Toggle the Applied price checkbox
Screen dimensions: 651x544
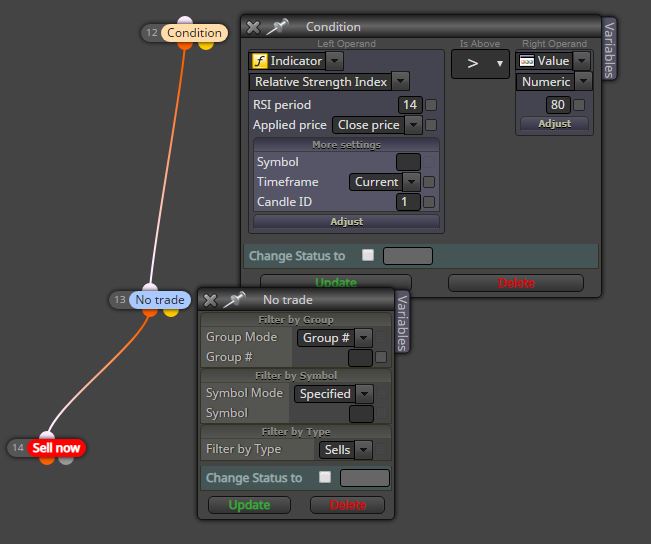click(x=431, y=125)
